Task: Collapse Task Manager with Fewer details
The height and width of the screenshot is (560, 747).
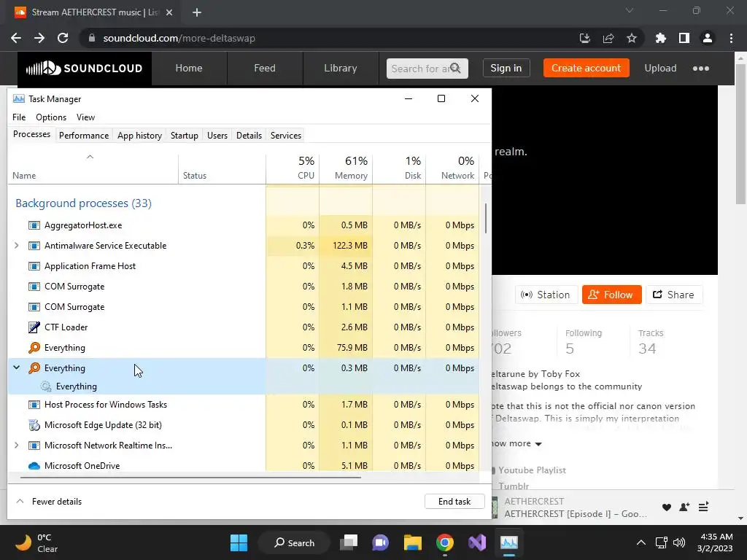Action: 49,502
